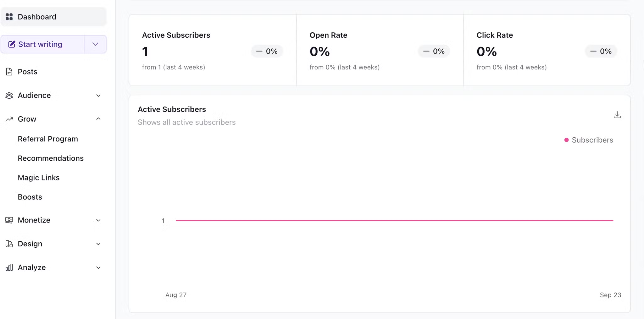Expand the Design section chevron
644x319 pixels.
[x=98, y=244]
